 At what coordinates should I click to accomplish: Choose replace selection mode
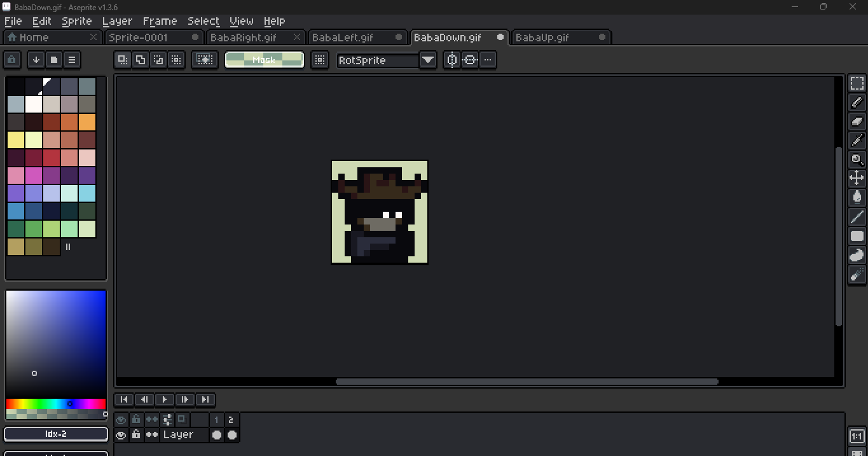click(x=123, y=60)
